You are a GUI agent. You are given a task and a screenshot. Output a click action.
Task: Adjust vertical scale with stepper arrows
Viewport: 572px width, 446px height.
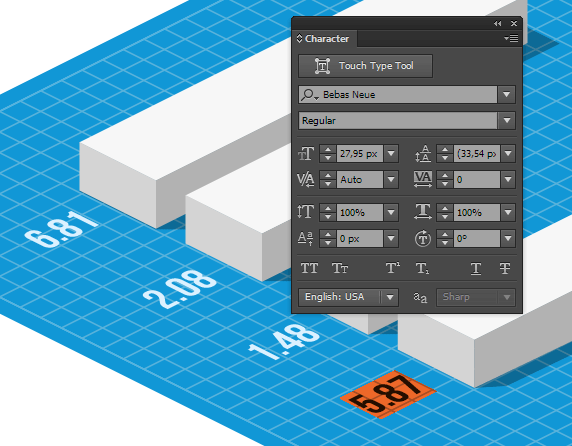pos(328,213)
